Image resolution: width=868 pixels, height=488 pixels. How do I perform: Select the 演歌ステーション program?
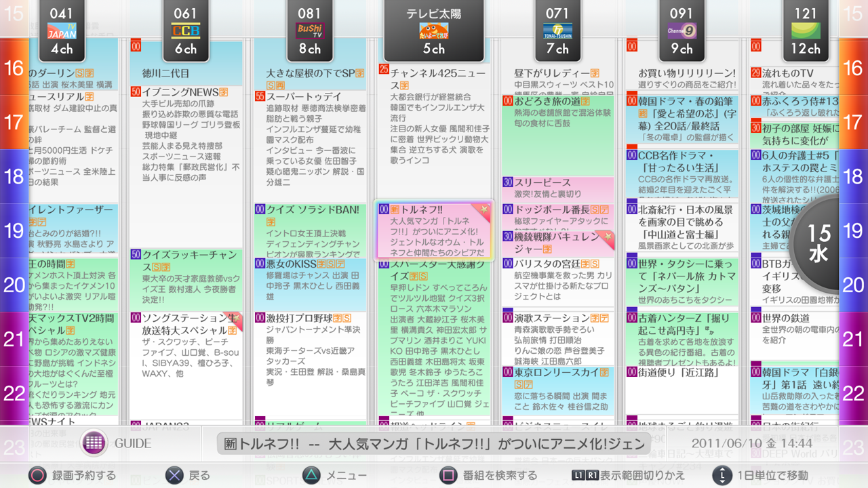558,339
